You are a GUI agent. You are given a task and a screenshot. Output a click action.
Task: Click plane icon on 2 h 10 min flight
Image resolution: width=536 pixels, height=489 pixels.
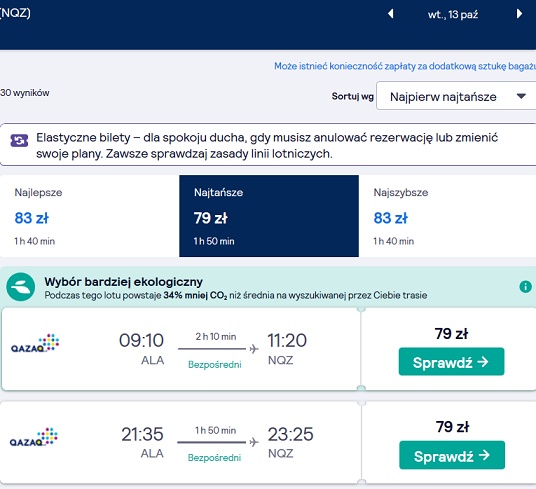pyautogui.click(x=254, y=349)
